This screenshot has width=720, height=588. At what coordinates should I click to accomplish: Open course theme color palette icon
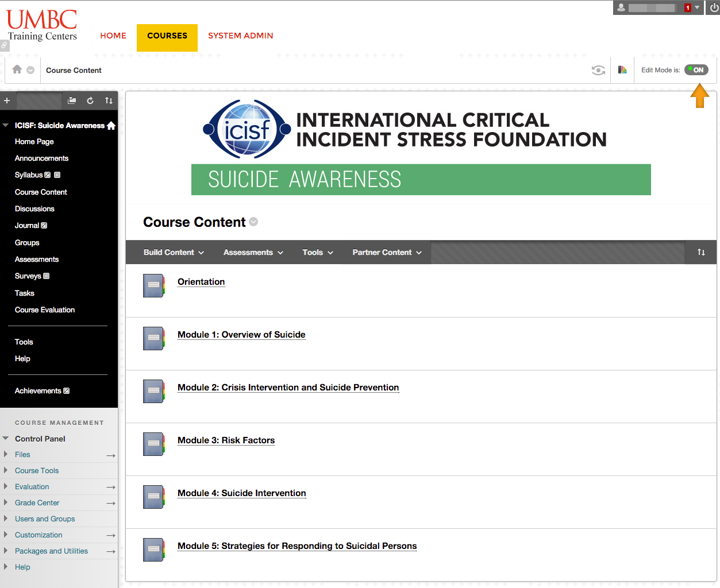[x=622, y=70]
